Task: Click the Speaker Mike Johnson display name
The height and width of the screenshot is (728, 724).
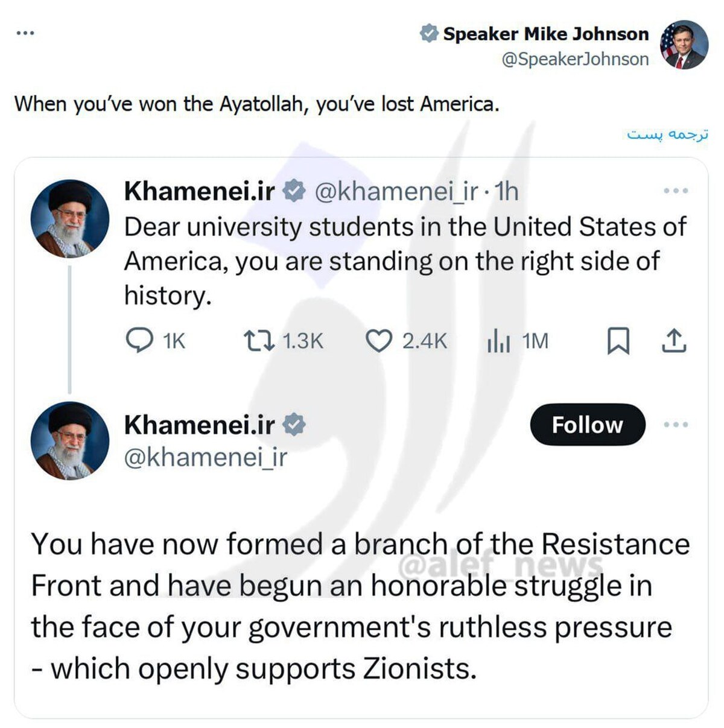Action: click(x=546, y=34)
